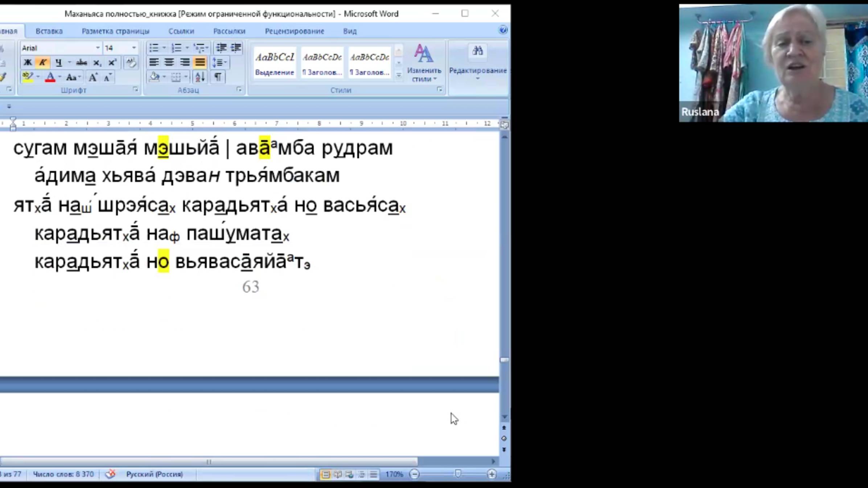The height and width of the screenshot is (488, 868).
Task: Toggle italic formatting (К button)
Action: coord(43,62)
